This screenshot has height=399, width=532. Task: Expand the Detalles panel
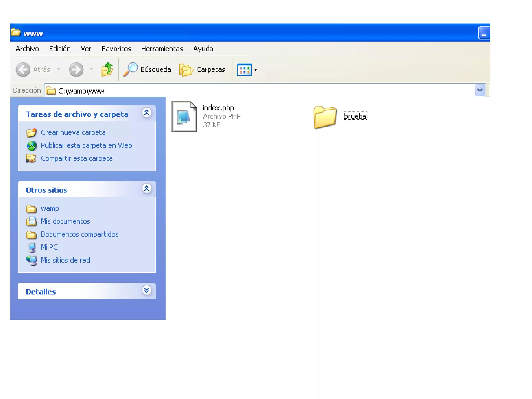(x=147, y=290)
